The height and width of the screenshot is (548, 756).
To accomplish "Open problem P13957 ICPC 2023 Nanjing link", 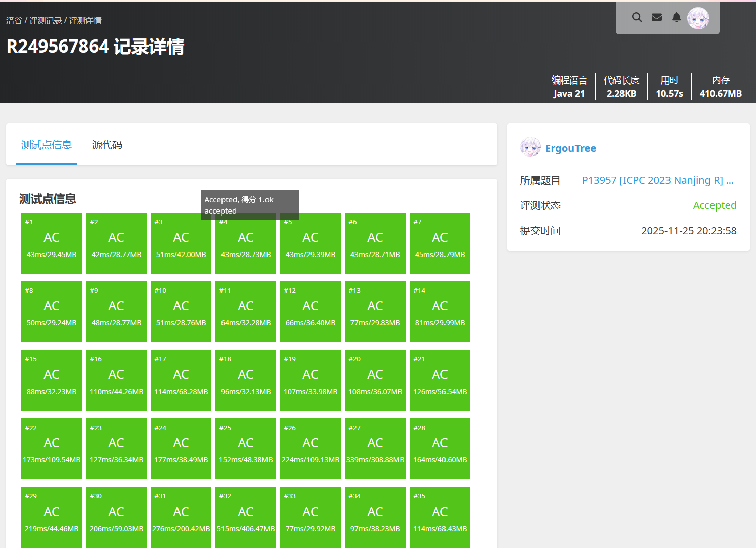I will (x=657, y=181).
